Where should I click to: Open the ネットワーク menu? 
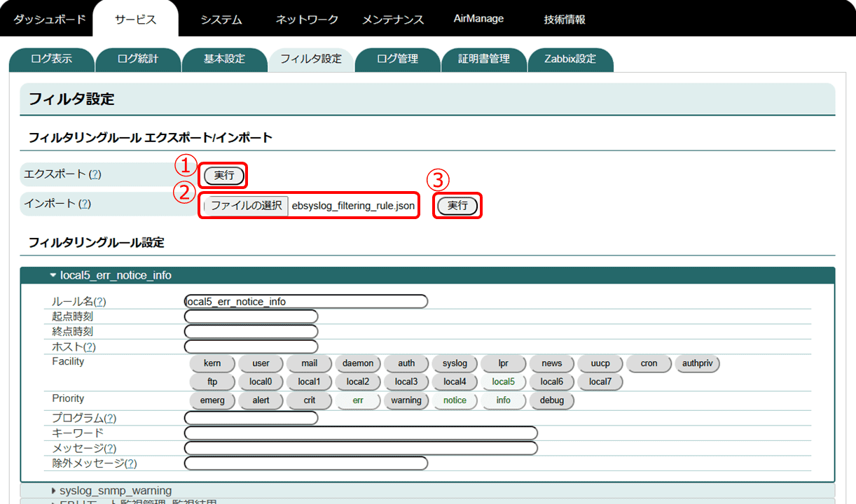[307, 20]
